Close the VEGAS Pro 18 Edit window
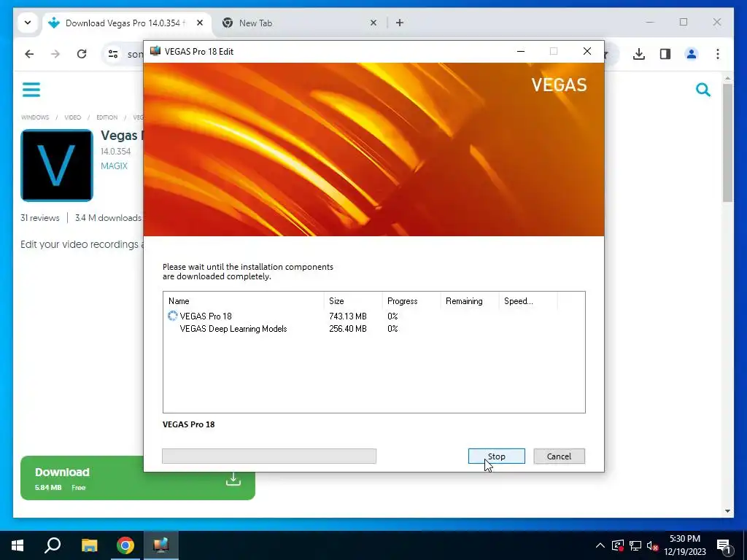 tap(587, 51)
